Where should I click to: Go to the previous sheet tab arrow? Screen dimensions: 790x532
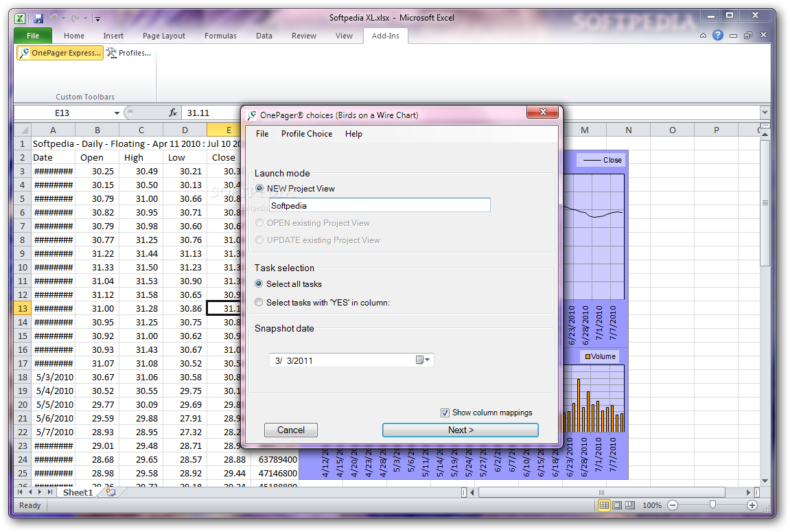tap(30, 492)
